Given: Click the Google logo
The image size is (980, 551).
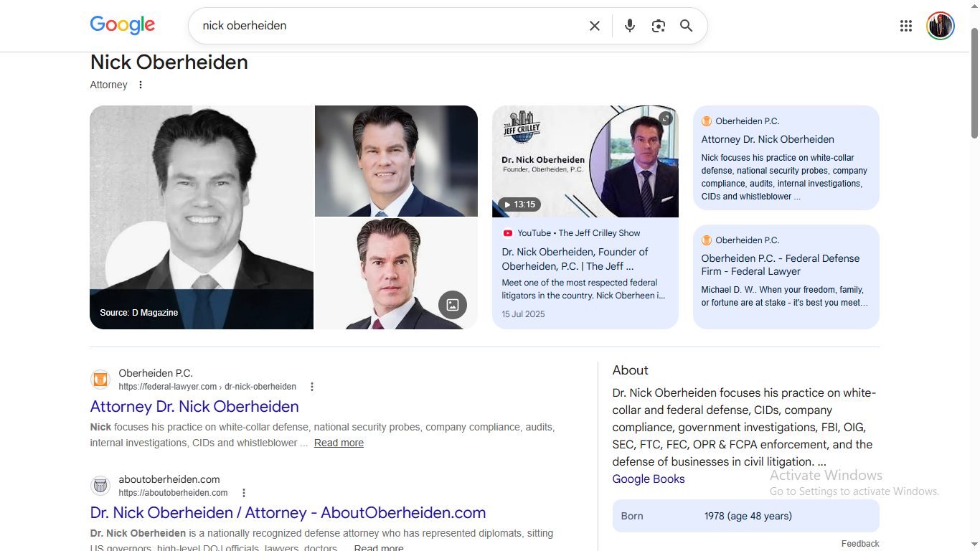Looking at the screenshot, I should pos(123,25).
